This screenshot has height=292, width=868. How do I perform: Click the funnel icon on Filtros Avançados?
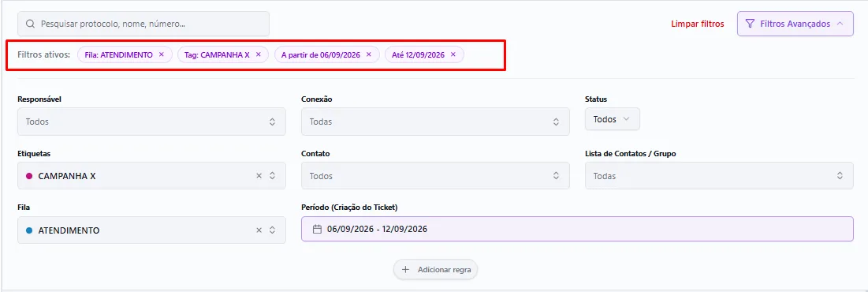(x=750, y=24)
